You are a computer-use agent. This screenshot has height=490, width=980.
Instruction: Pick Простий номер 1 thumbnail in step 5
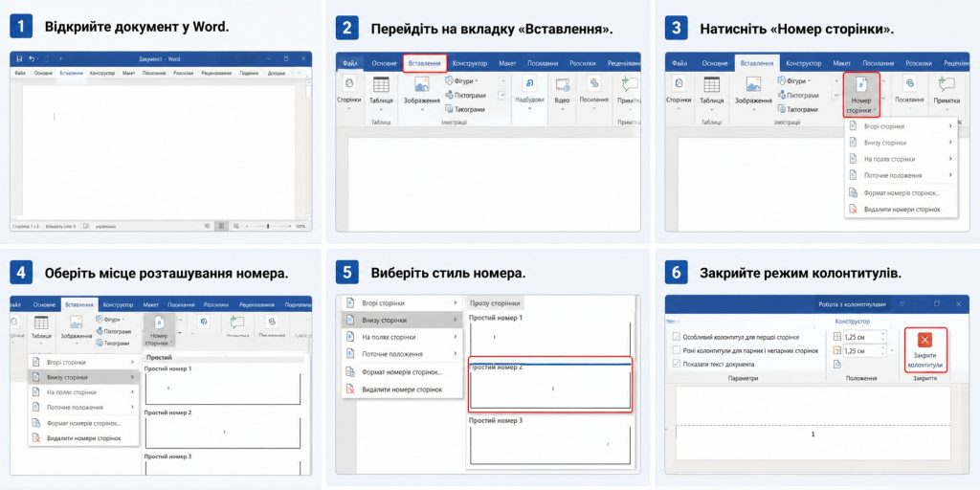pos(550,338)
